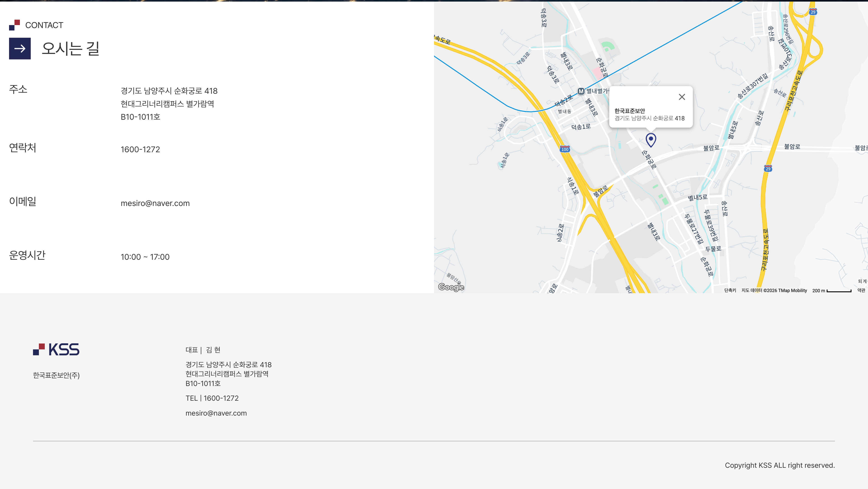868x489 pixels.
Task: Click the 한국표준보안 title in map popup
Action: [630, 111]
